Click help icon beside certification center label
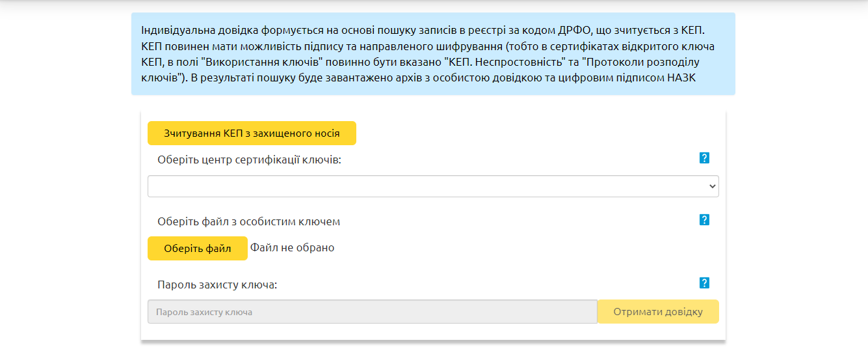Image resolution: width=868 pixels, height=362 pixels. tap(704, 158)
